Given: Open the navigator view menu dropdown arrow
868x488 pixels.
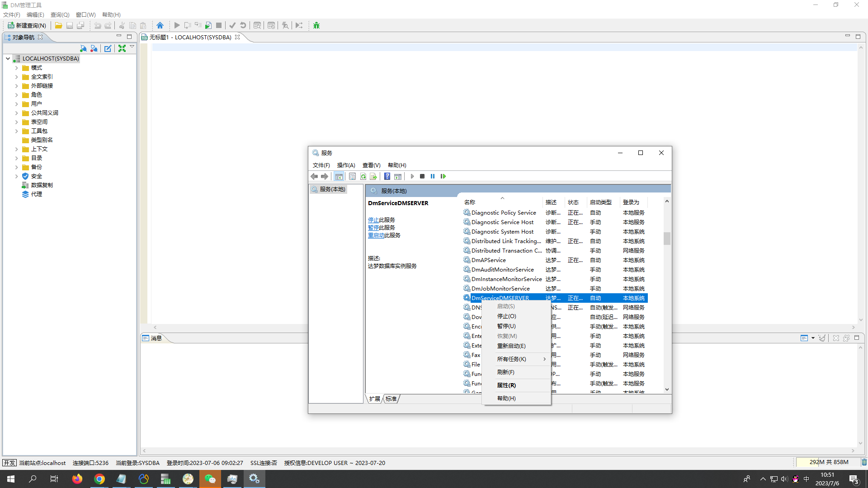Looking at the screenshot, I should point(132,47).
